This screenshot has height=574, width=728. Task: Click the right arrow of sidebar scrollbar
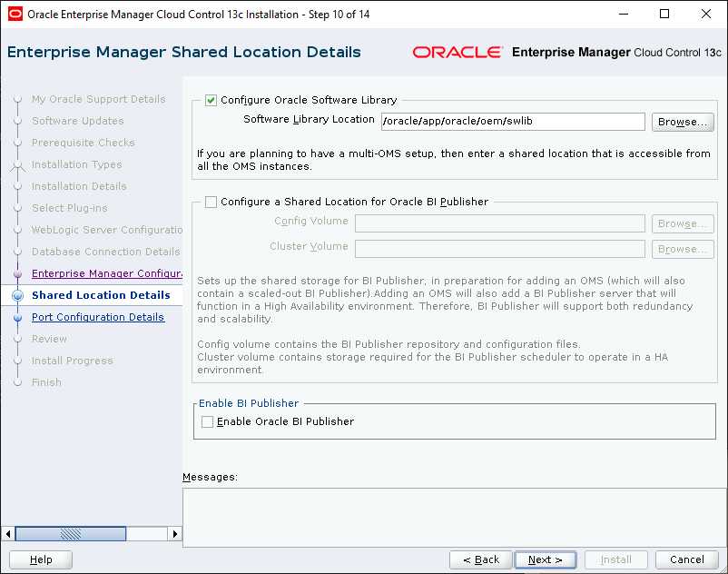click(x=174, y=534)
